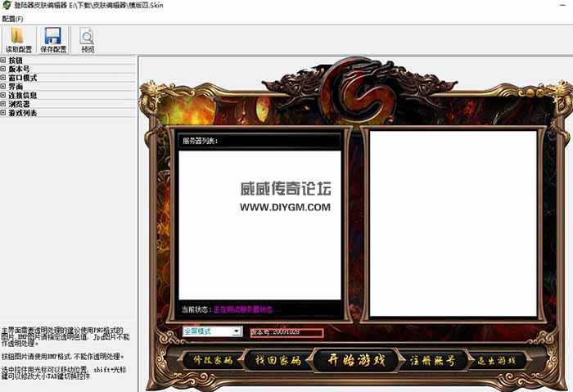Expand the 按钮 tree node
This screenshot has width=573, height=392.
[3, 61]
